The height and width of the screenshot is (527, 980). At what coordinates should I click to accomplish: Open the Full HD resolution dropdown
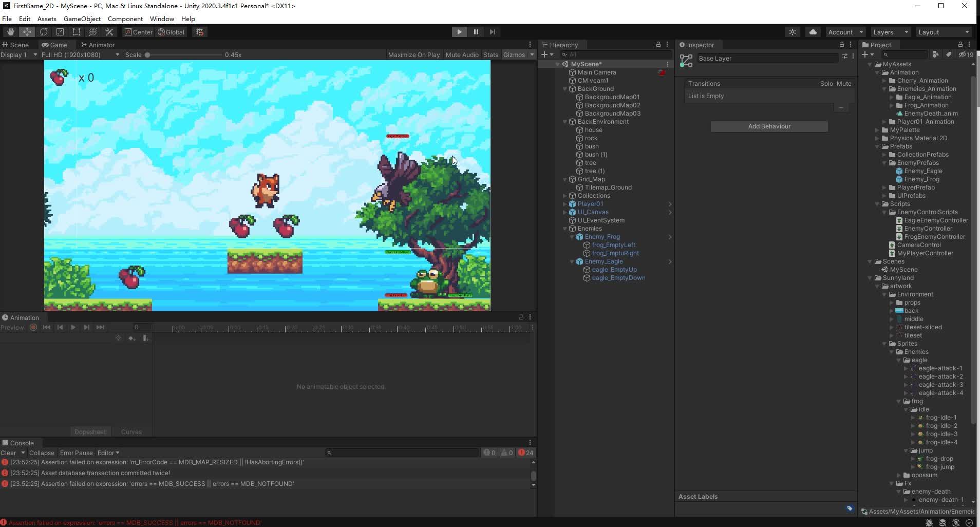[x=80, y=54]
